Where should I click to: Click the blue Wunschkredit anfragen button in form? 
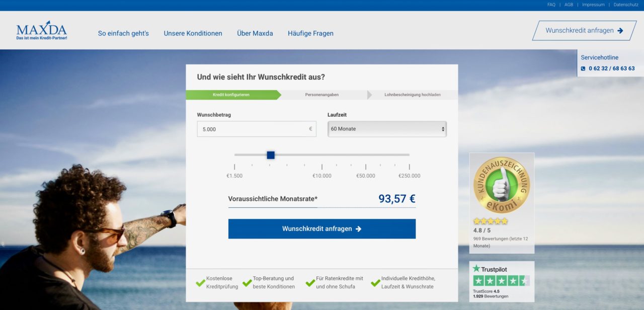(322, 228)
